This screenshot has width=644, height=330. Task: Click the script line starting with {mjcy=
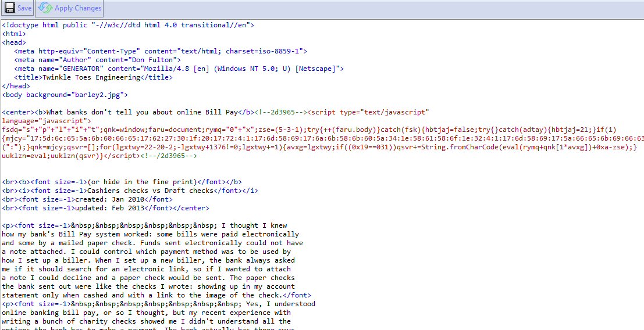pyautogui.click(x=323, y=138)
